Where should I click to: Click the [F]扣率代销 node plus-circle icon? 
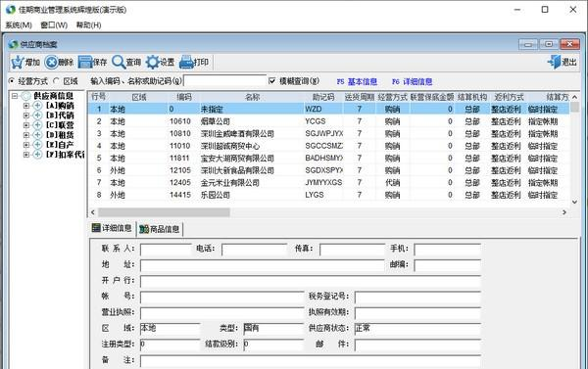(x=37, y=155)
